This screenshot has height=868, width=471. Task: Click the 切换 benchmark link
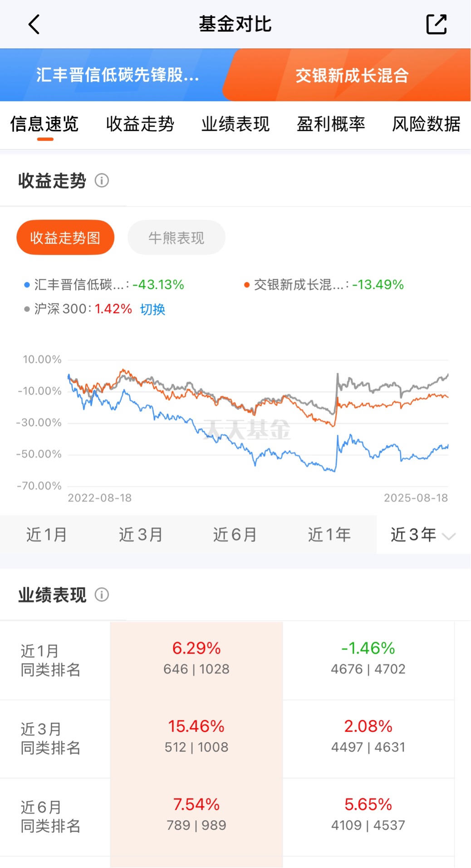click(x=152, y=309)
